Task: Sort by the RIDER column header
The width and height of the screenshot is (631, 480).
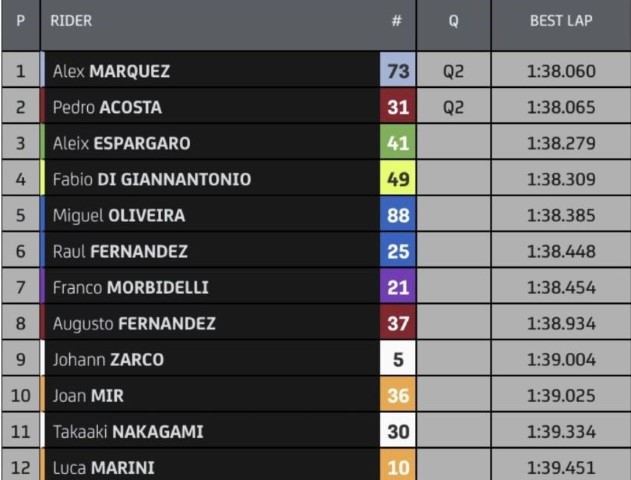Action: pos(71,21)
